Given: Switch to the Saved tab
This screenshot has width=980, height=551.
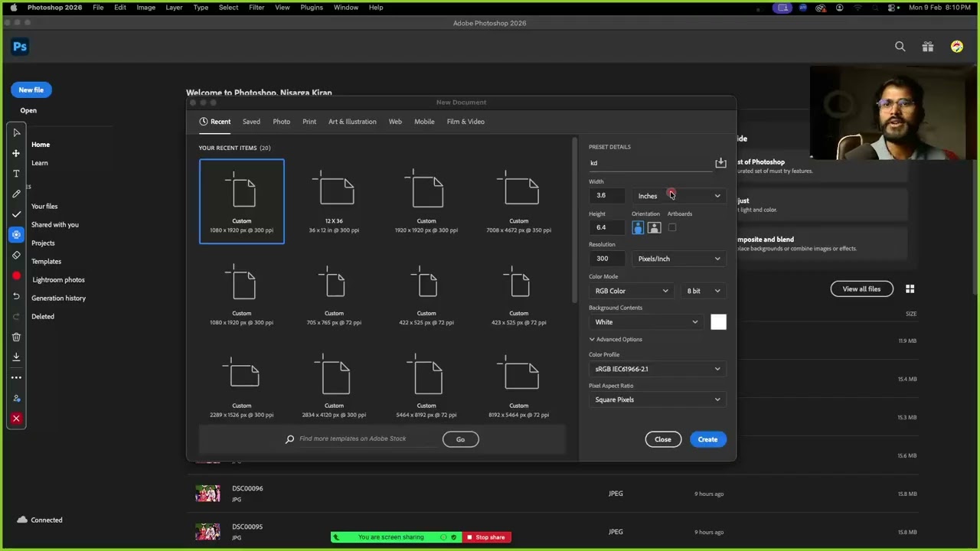Looking at the screenshot, I should pyautogui.click(x=251, y=122).
